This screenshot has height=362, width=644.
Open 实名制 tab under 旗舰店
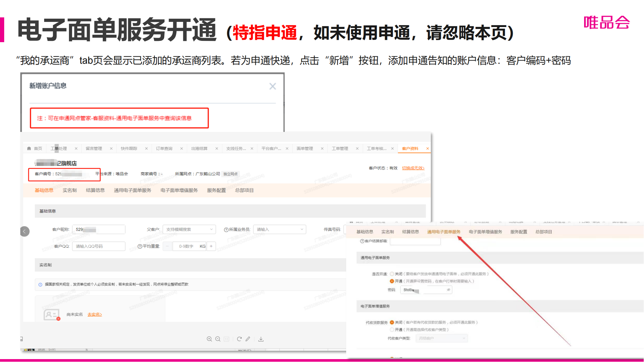70,190
